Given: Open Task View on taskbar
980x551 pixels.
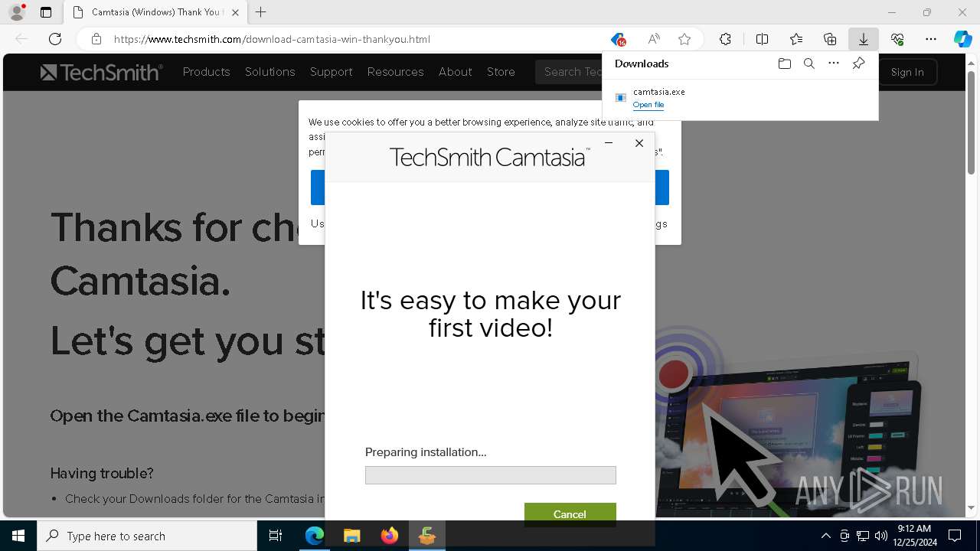Looking at the screenshot, I should click(276, 536).
